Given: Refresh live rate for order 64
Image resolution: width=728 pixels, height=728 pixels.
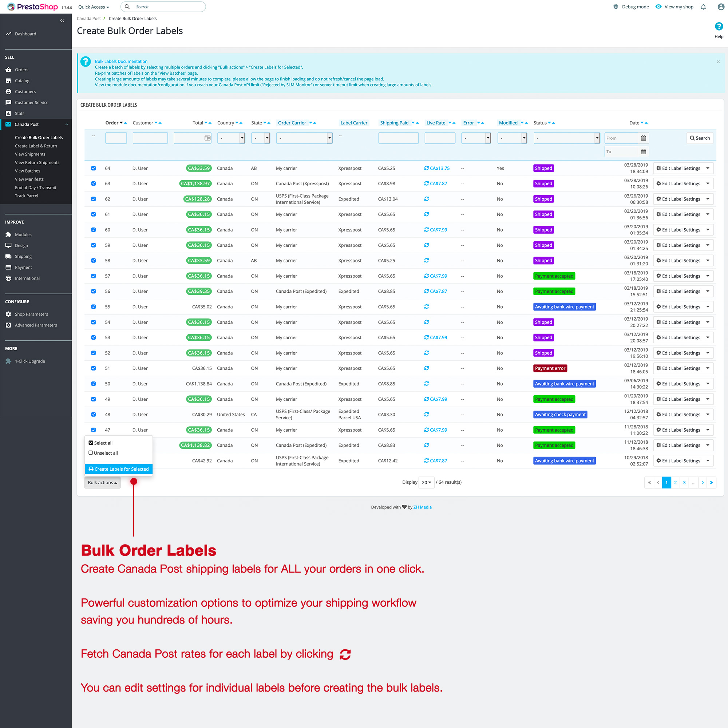Looking at the screenshot, I should tap(426, 168).
